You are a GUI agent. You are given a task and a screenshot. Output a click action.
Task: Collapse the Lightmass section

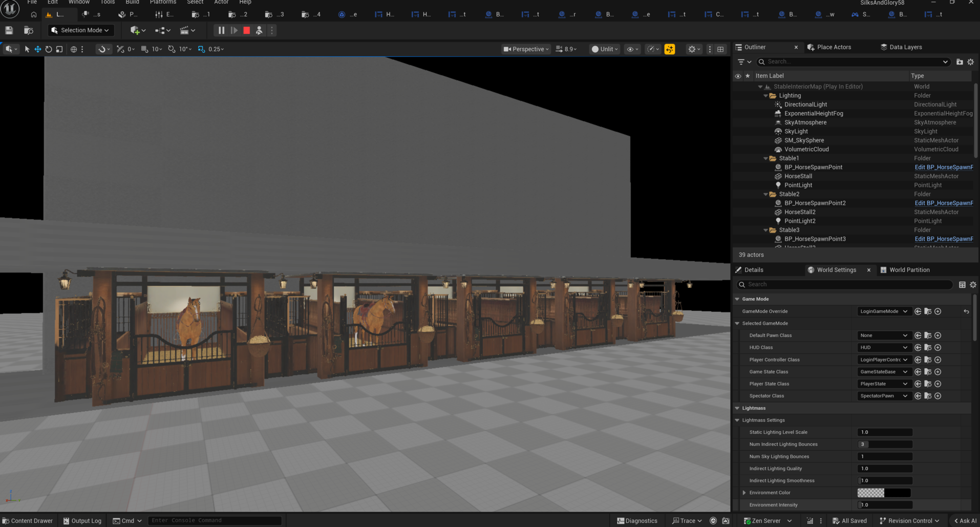click(x=737, y=408)
